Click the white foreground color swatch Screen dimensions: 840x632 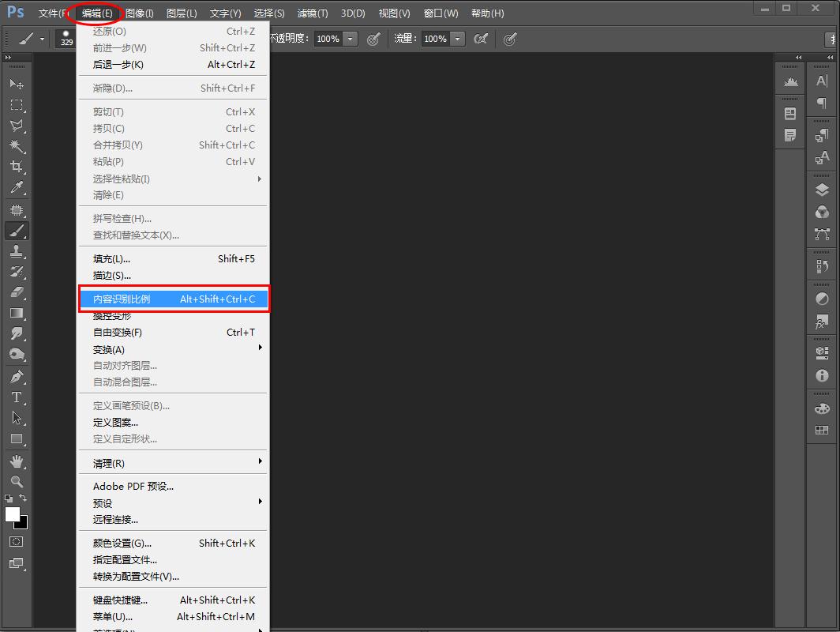[x=13, y=514]
